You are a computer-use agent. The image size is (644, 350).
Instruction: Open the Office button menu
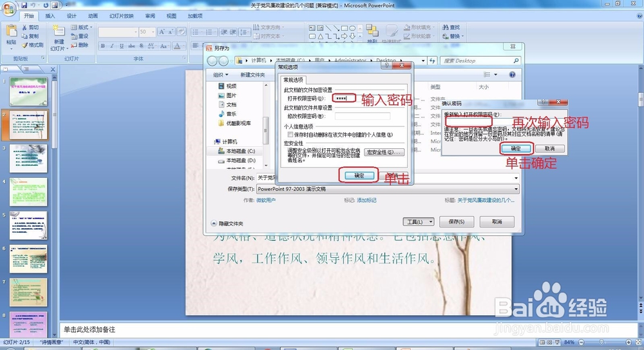point(8,7)
